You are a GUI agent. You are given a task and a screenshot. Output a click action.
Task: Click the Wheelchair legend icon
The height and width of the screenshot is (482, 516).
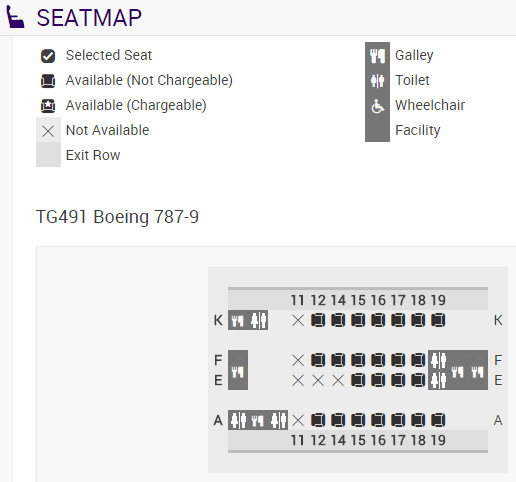[x=378, y=106]
